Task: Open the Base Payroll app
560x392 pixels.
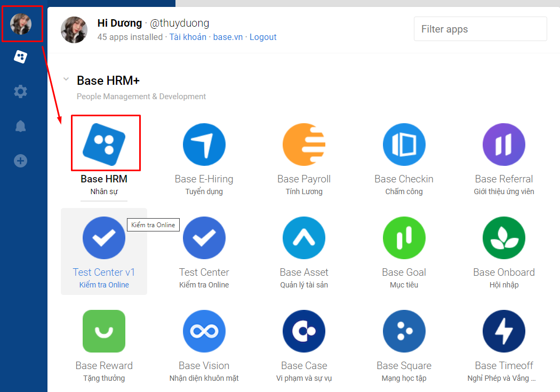Action: [x=304, y=144]
